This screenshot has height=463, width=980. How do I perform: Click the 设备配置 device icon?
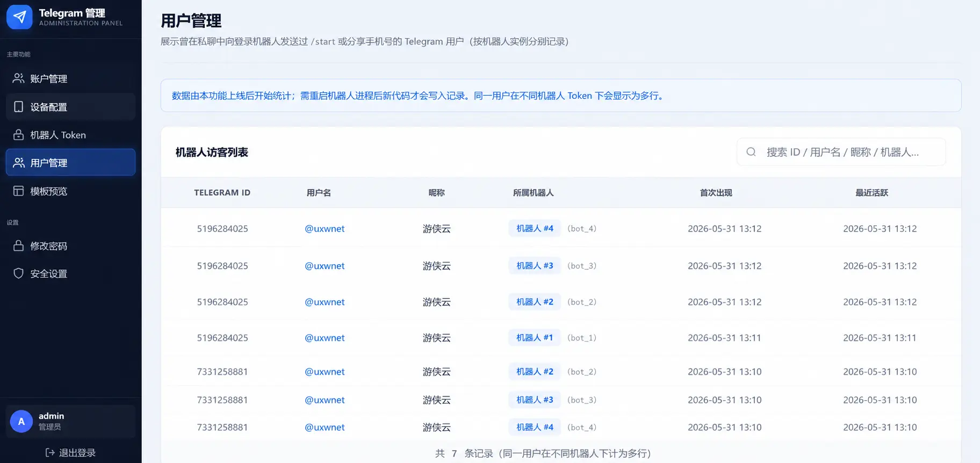point(18,107)
